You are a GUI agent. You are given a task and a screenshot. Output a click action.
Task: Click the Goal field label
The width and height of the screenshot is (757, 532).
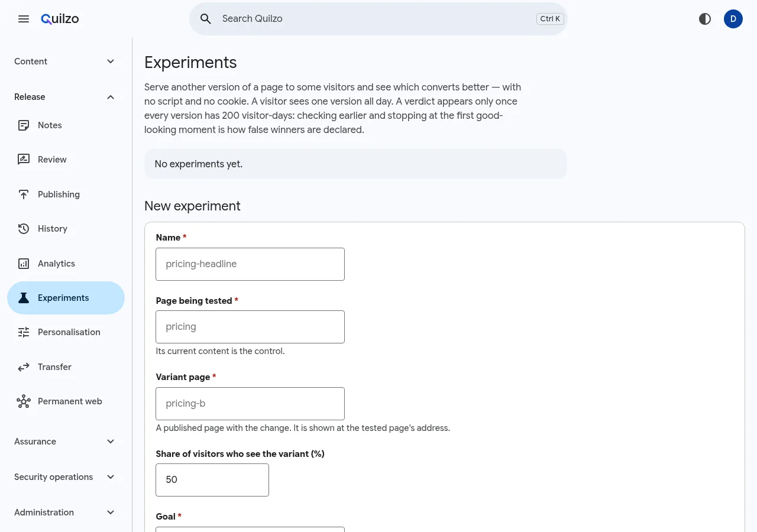169,517
